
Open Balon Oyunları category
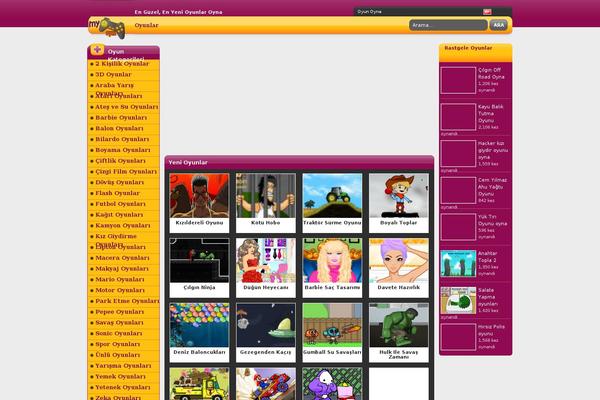click(x=119, y=128)
